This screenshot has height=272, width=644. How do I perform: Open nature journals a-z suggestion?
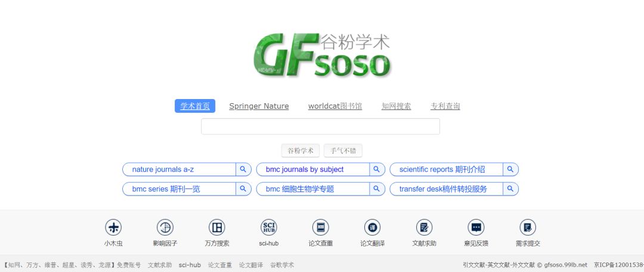[163, 169]
